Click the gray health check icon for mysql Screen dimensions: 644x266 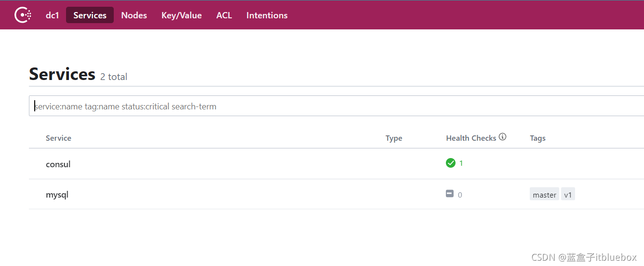tap(450, 194)
